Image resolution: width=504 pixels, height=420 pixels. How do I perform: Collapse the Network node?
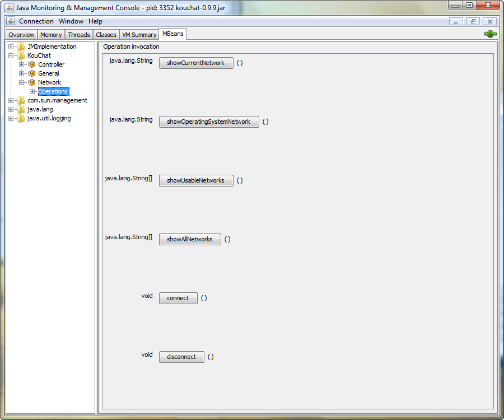click(21, 82)
